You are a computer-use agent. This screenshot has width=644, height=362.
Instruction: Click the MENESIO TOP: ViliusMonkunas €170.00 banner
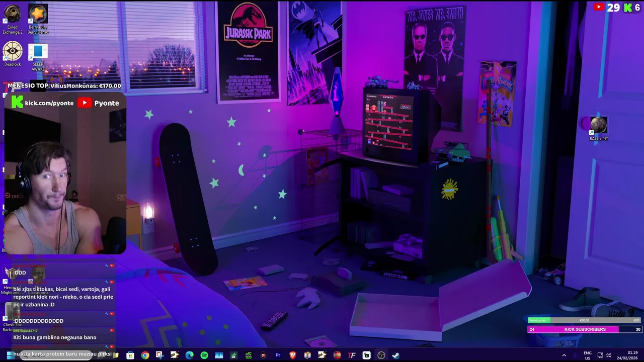pos(64,86)
